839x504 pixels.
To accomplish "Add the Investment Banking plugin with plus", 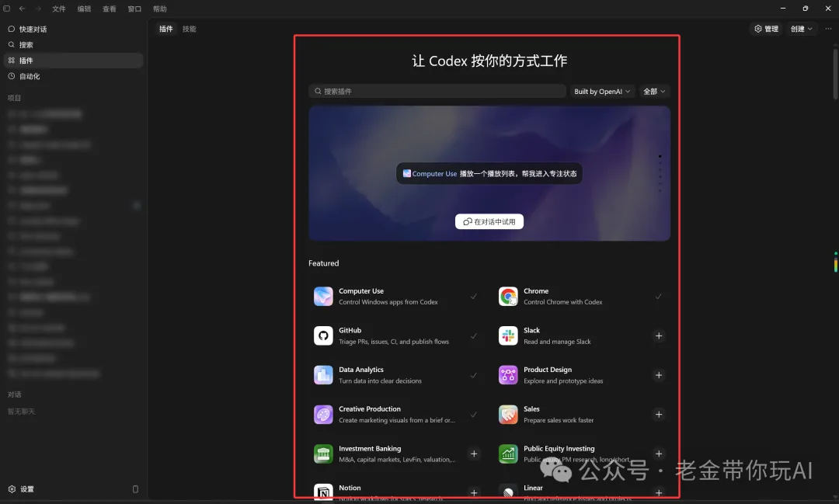I will click(x=474, y=454).
